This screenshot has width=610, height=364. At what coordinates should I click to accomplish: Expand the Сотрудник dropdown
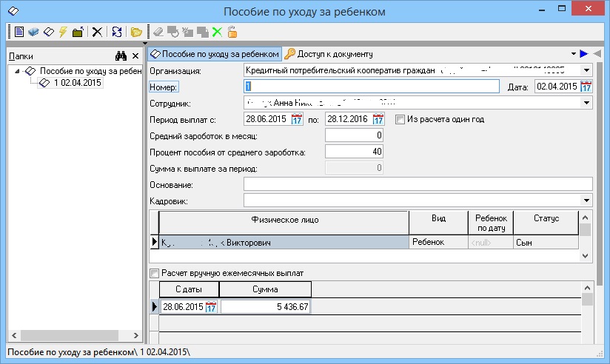[586, 103]
